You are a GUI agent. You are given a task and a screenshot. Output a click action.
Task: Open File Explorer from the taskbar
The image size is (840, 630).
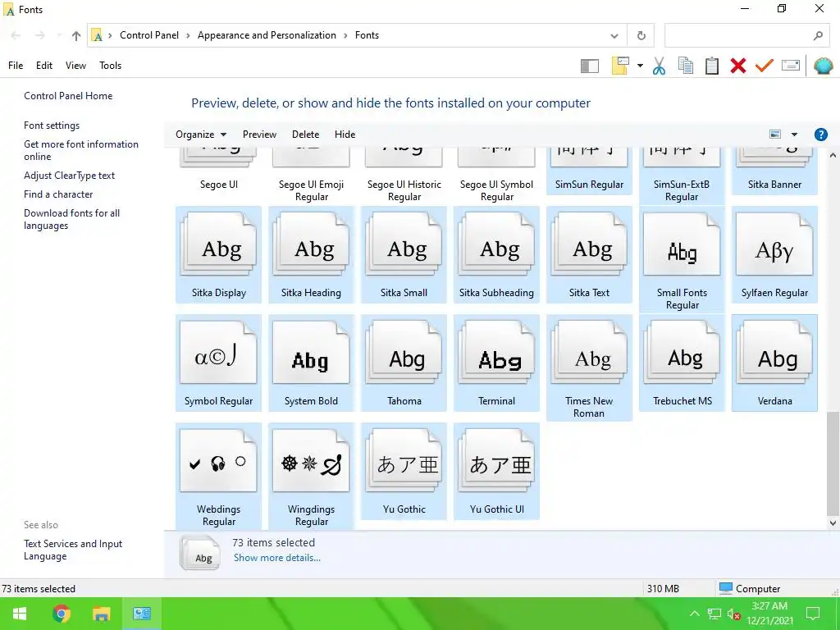[x=101, y=614]
